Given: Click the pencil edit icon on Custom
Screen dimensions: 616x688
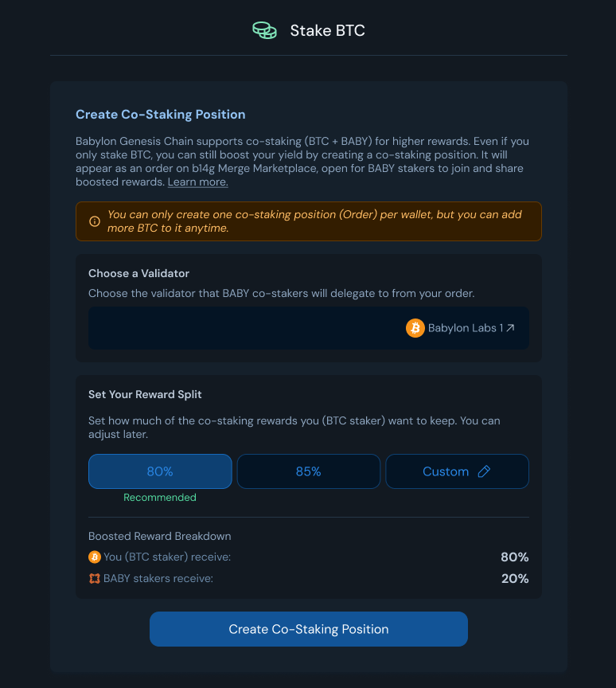Looking at the screenshot, I should 484,471.
